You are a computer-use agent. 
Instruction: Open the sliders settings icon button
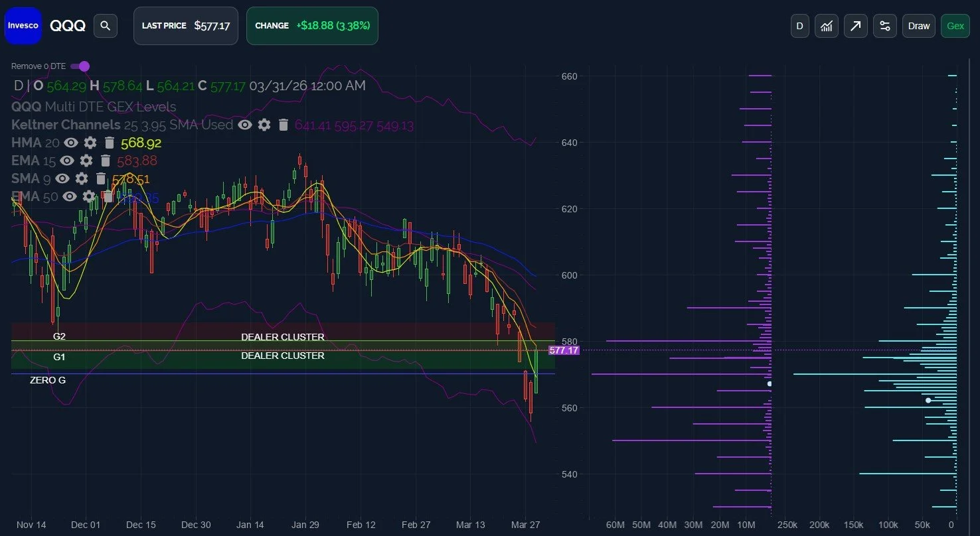(885, 26)
